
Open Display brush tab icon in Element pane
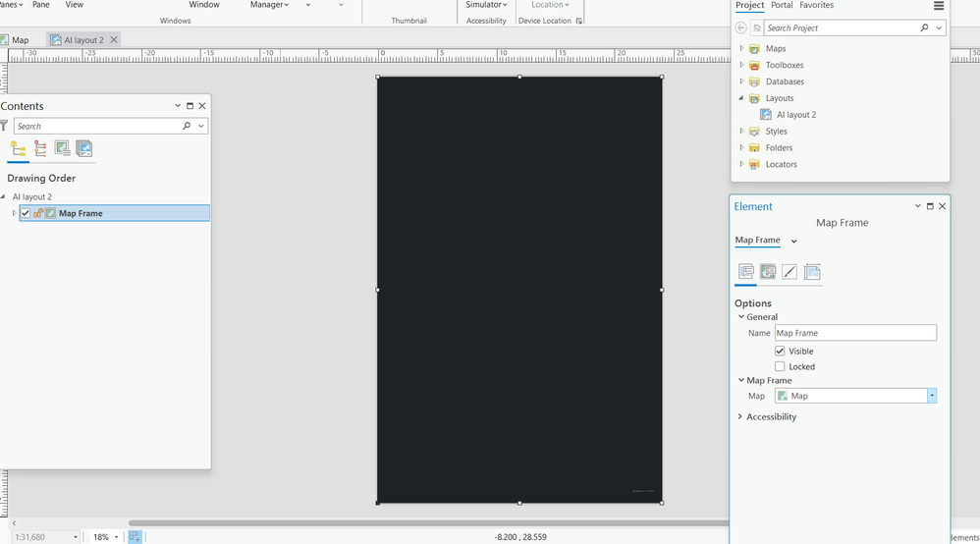(789, 271)
